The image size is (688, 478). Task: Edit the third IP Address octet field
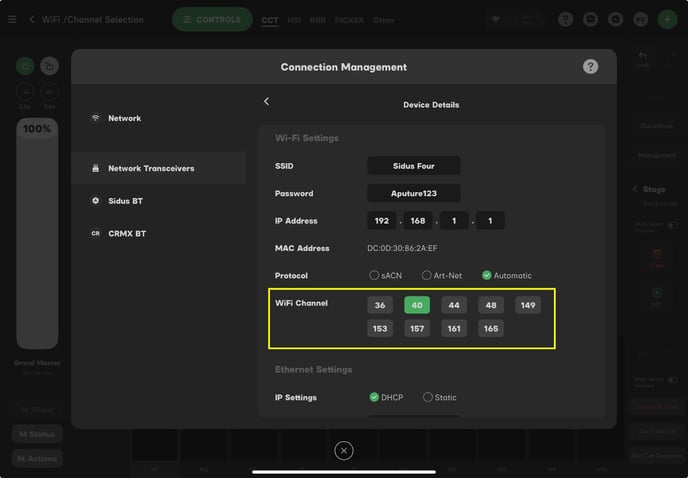tap(454, 221)
